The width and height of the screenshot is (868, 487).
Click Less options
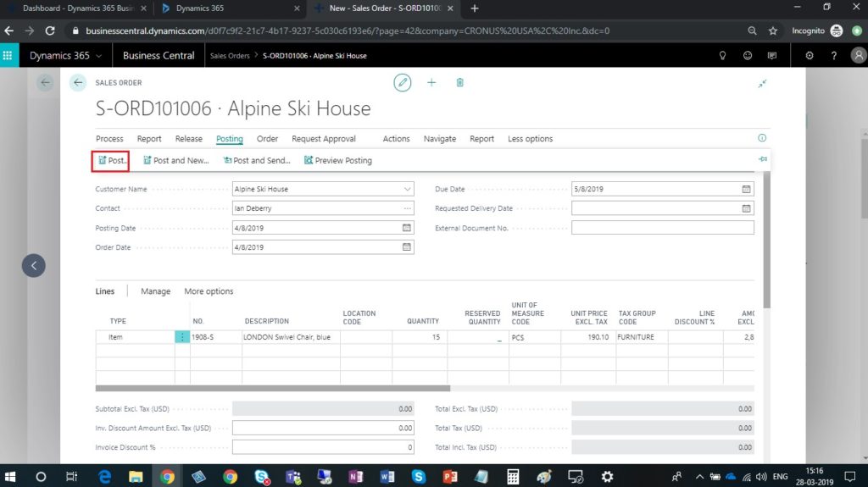pos(531,139)
